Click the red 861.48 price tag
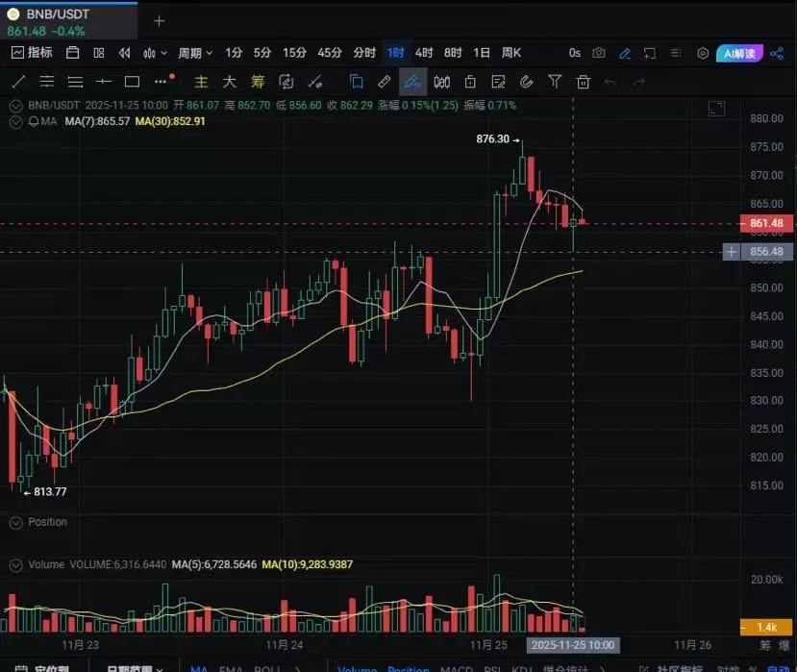The image size is (797, 672). [x=766, y=223]
